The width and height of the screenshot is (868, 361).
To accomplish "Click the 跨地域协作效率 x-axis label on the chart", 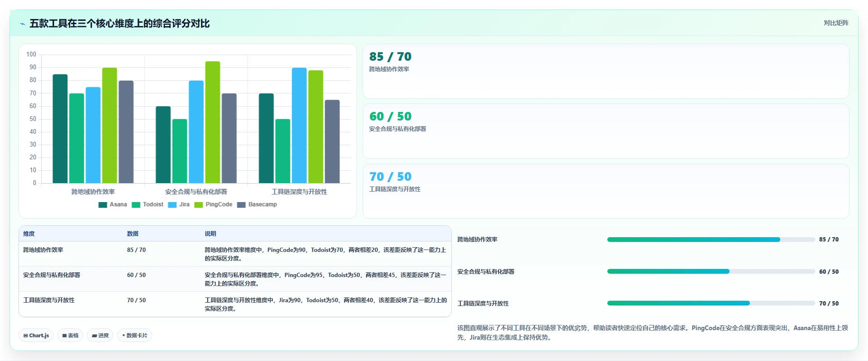I will 93,192.
